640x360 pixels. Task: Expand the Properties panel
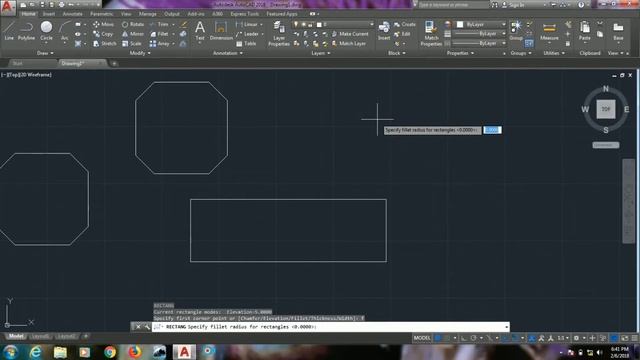coord(460,53)
